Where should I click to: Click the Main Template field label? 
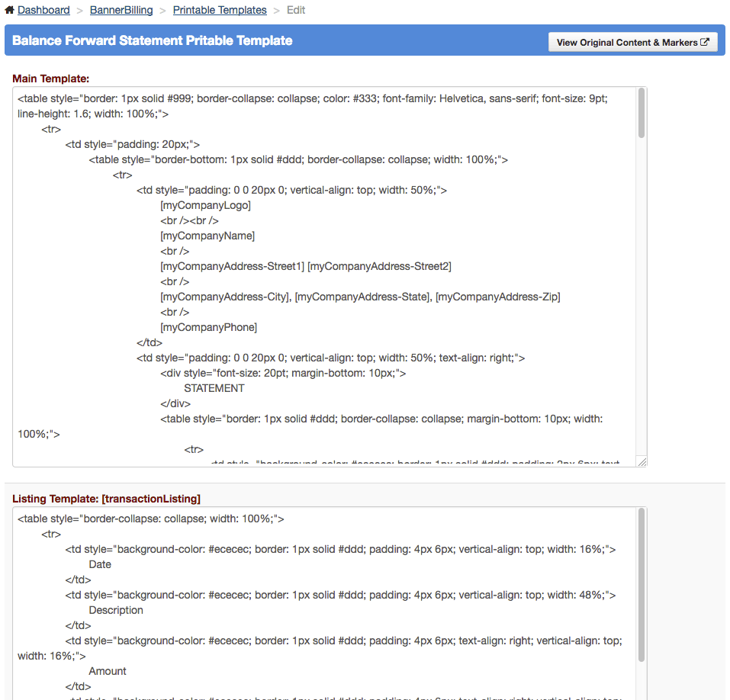coord(51,78)
